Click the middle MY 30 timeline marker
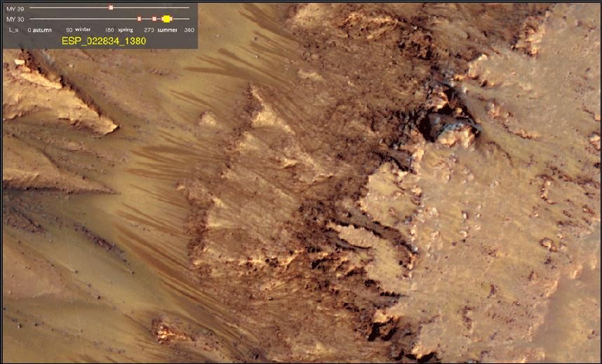This screenshot has height=364, width=602. click(154, 19)
